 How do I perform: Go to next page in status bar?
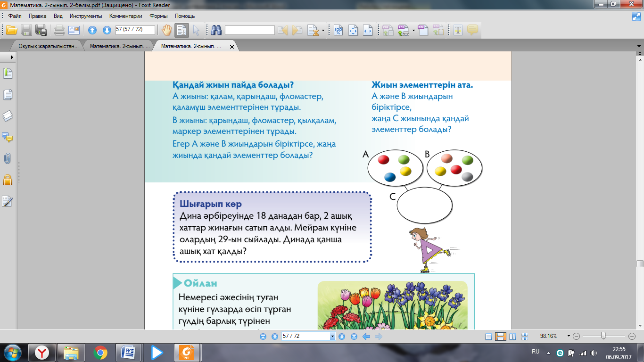tap(342, 337)
